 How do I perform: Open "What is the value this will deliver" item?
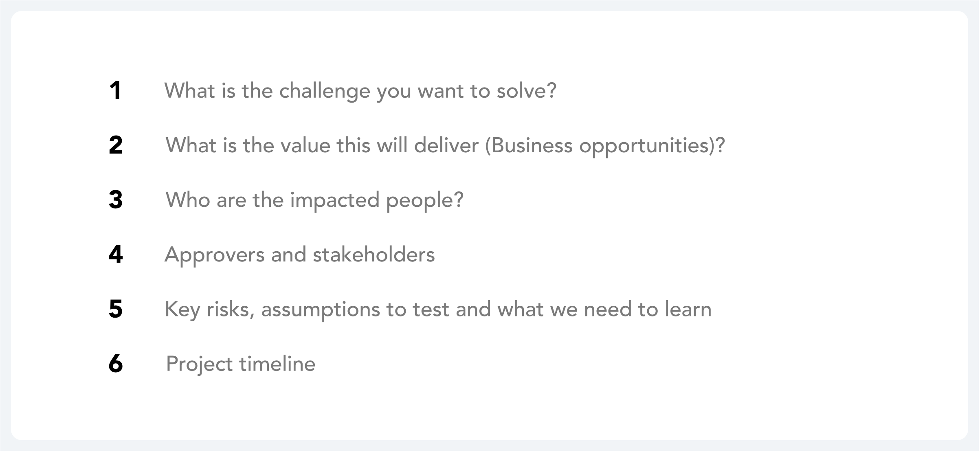tap(445, 146)
